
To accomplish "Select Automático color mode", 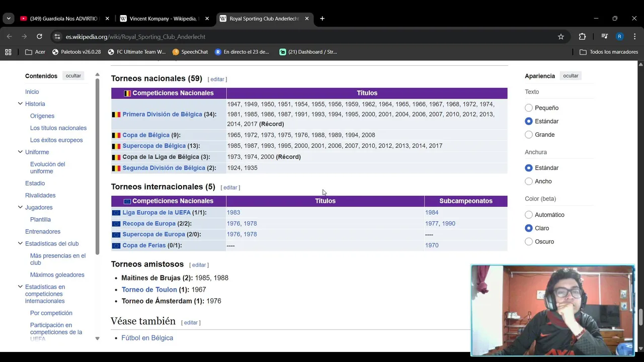I will (529, 215).
